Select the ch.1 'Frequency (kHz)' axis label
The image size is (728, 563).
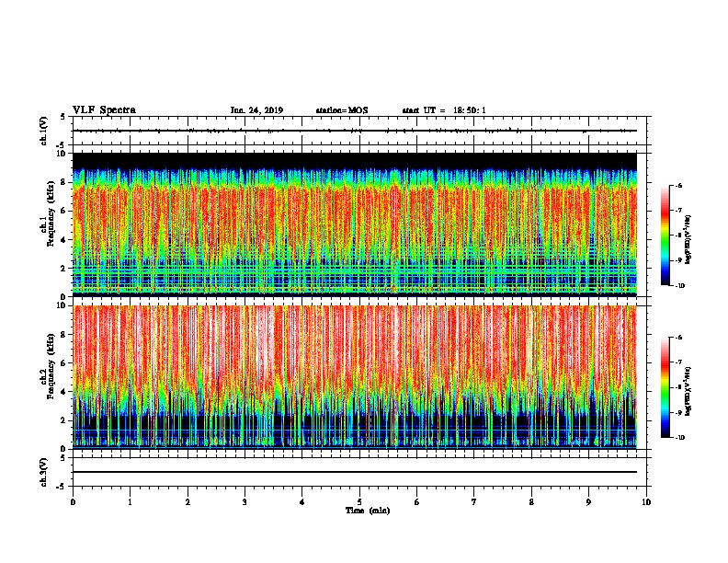tap(51, 214)
